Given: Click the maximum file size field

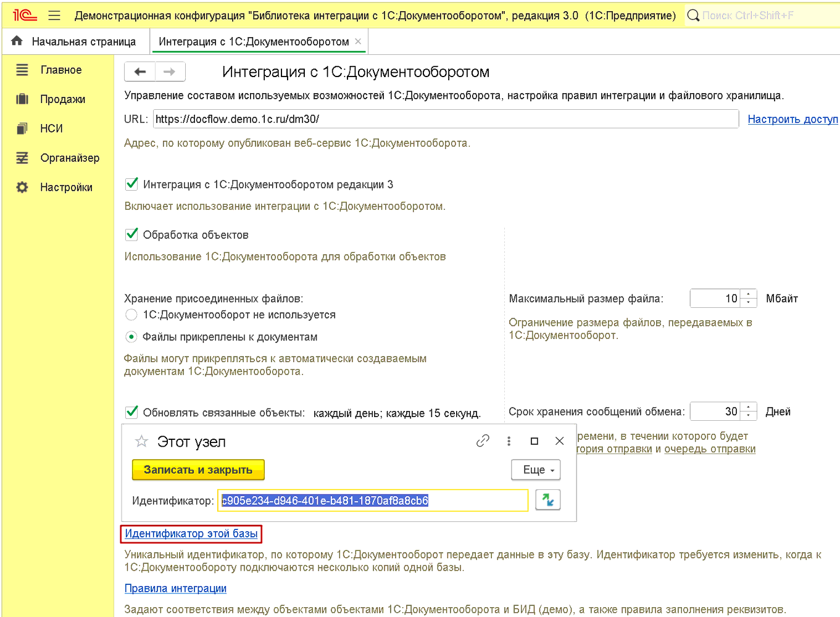Looking at the screenshot, I should coord(716,299).
